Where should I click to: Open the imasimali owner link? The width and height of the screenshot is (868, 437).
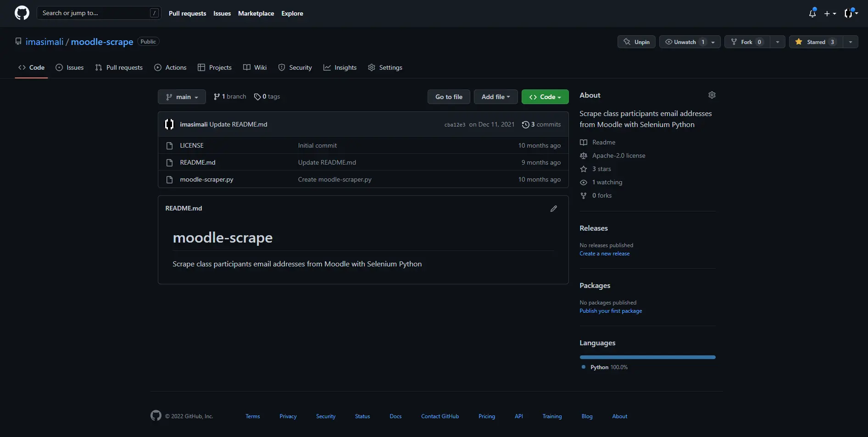(x=45, y=42)
